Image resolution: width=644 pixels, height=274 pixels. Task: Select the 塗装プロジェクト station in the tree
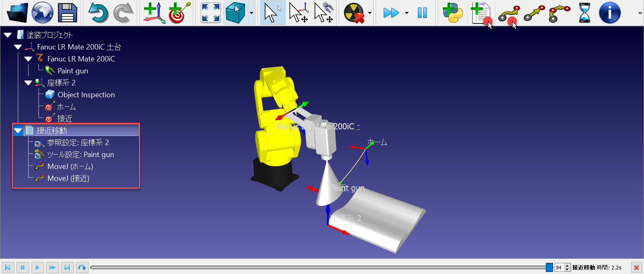49,35
